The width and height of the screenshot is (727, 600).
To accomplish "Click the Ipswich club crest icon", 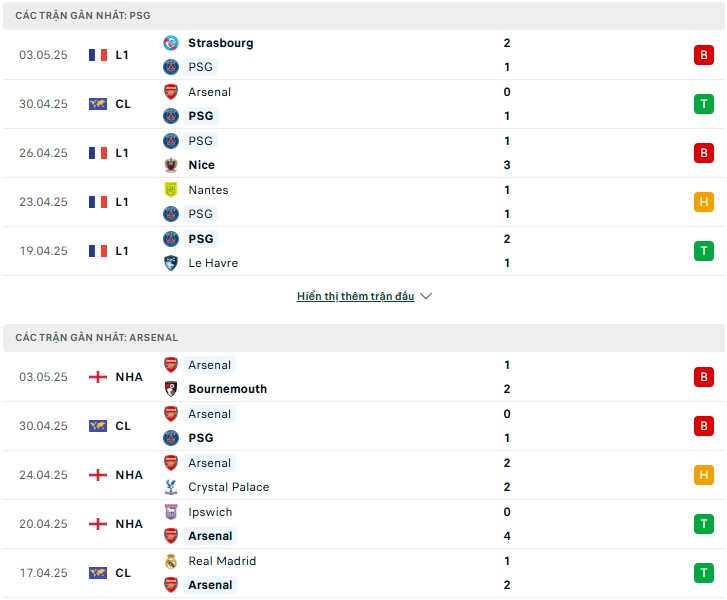I will coord(171,512).
